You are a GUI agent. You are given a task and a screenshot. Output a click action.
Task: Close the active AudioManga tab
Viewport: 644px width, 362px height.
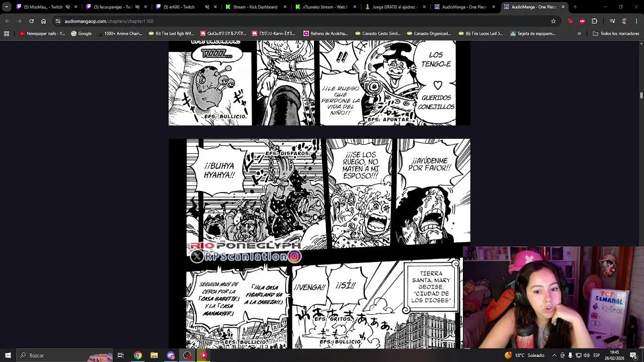[563, 7]
